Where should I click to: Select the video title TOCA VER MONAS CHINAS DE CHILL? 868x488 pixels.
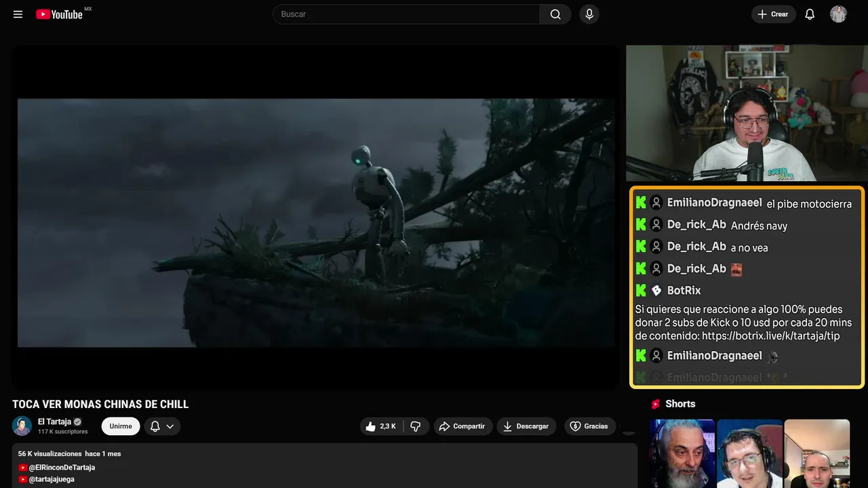coord(100,405)
